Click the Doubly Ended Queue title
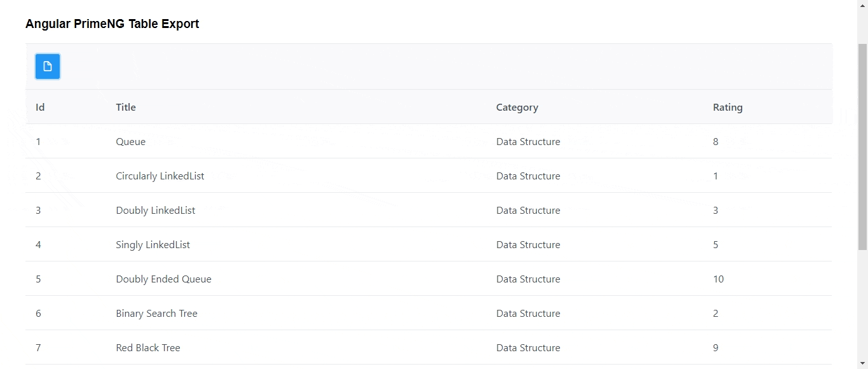This screenshot has width=868, height=369. click(164, 279)
